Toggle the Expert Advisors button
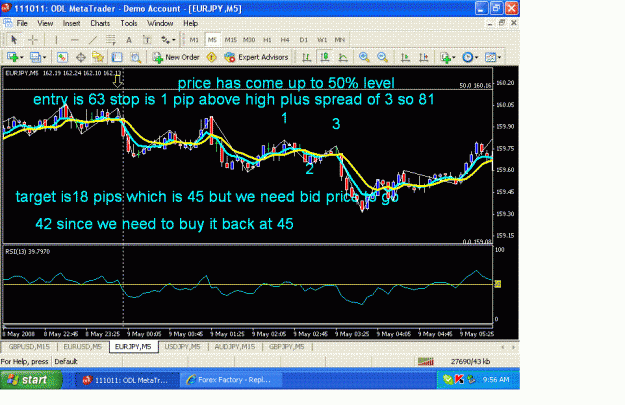This screenshot has height=405, width=625. (256, 57)
